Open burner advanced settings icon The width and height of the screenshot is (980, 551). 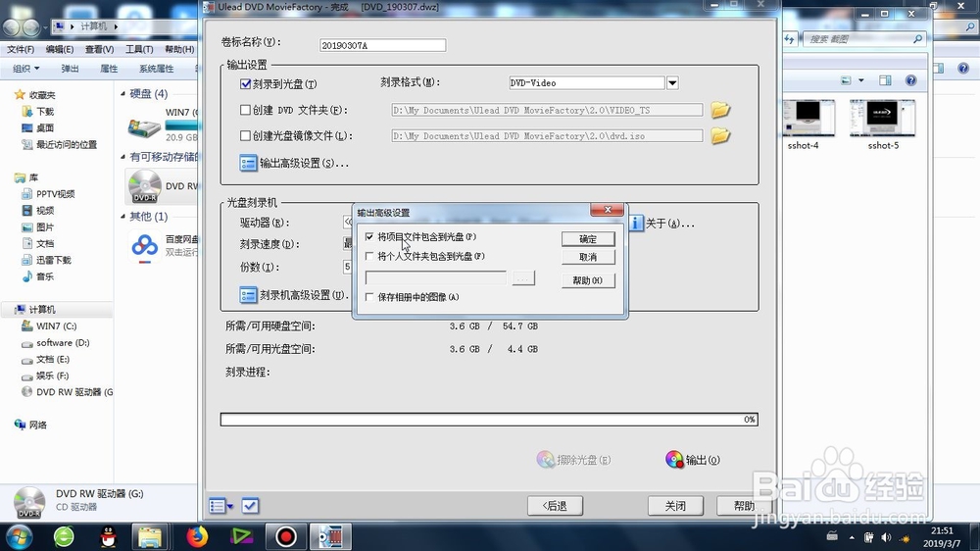tap(248, 295)
